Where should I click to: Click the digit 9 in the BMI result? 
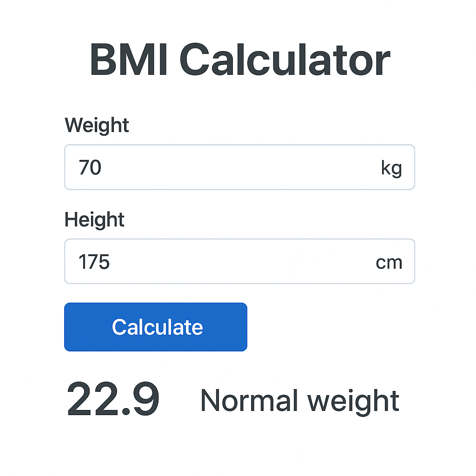144,399
